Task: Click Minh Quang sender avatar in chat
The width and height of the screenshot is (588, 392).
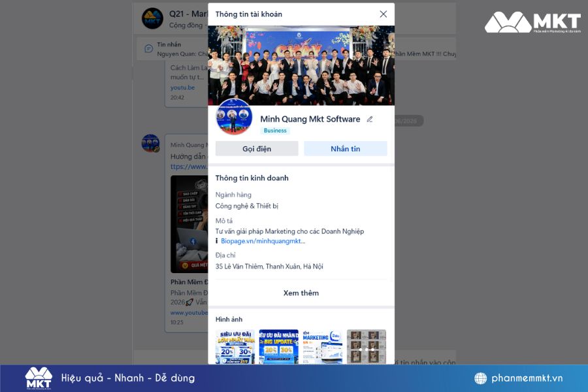Action: click(x=150, y=143)
